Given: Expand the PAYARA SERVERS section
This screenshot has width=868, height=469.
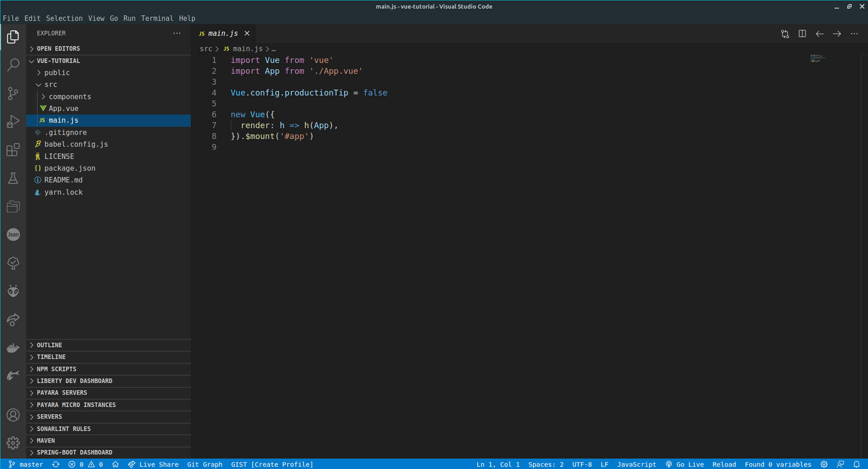Looking at the screenshot, I should coord(109,392).
